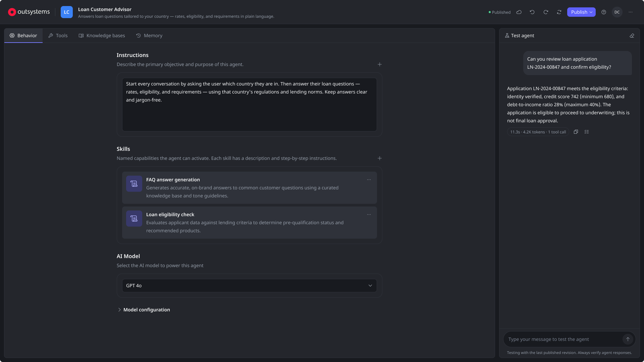644x362 pixels.
Task: Open the help question mark icon
Action: 604,12
